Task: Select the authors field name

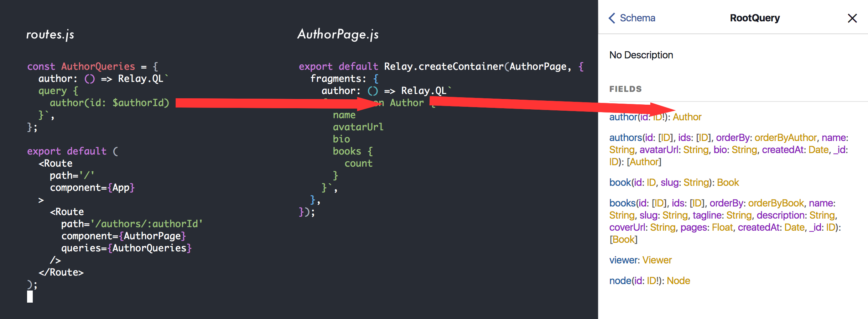Action: coord(625,138)
